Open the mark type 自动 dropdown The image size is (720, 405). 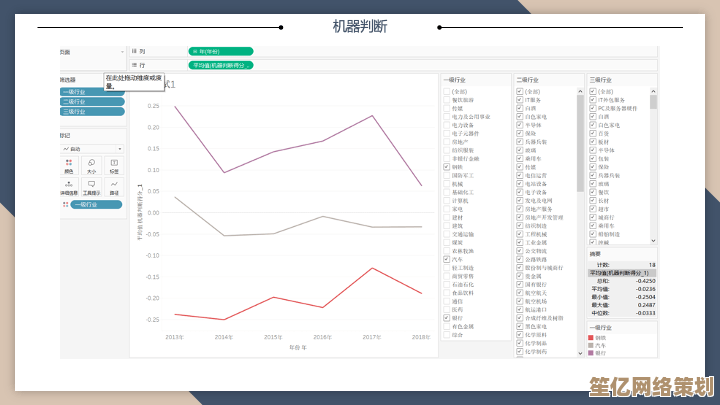(x=91, y=148)
